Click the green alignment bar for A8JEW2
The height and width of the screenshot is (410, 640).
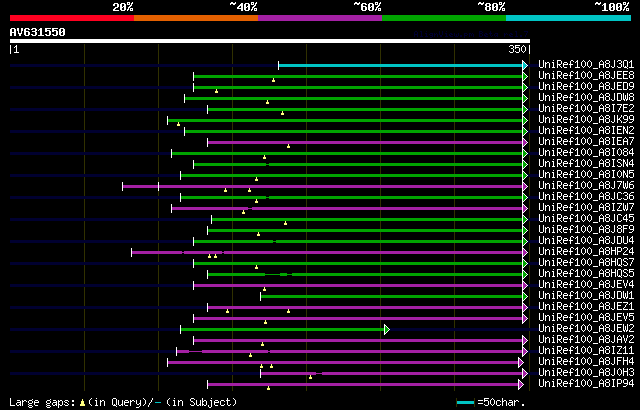(x=282, y=330)
